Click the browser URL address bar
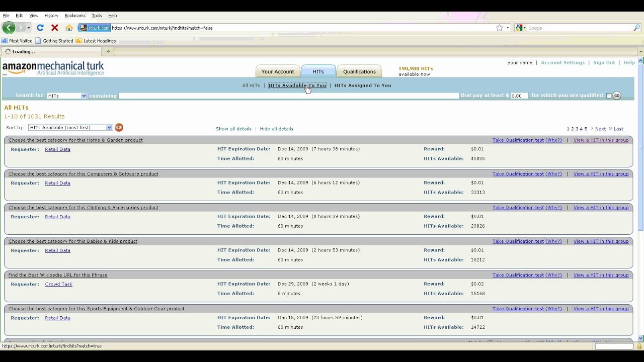This screenshot has height=362, width=644. (302, 28)
